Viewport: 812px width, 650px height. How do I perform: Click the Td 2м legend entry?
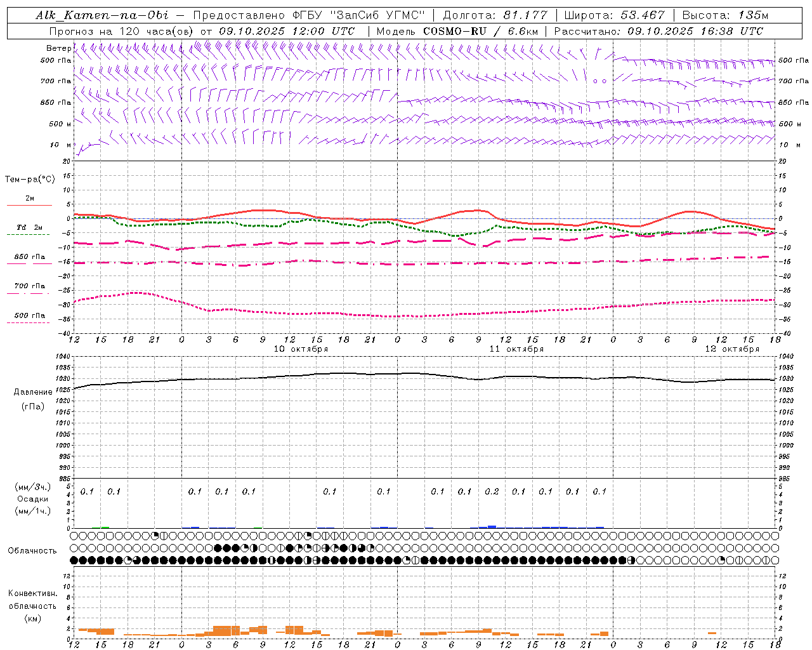[x=29, y=227]
